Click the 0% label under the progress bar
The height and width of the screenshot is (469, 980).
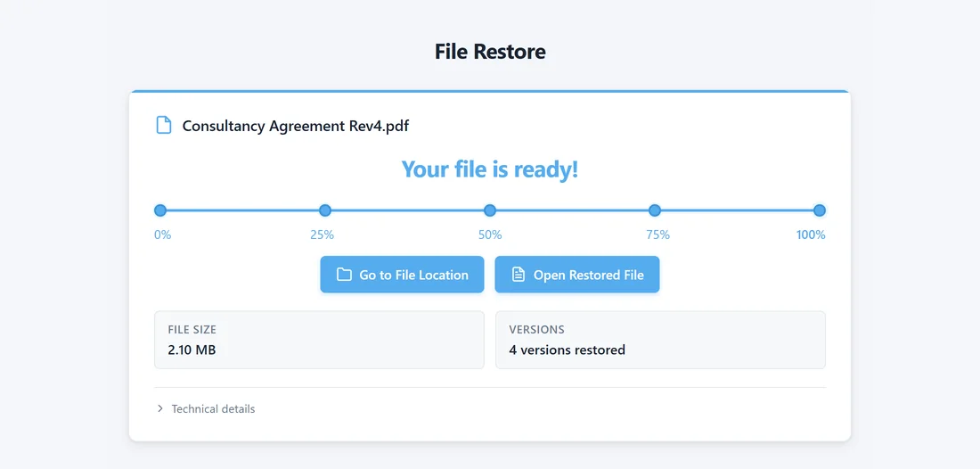point(162,235)
